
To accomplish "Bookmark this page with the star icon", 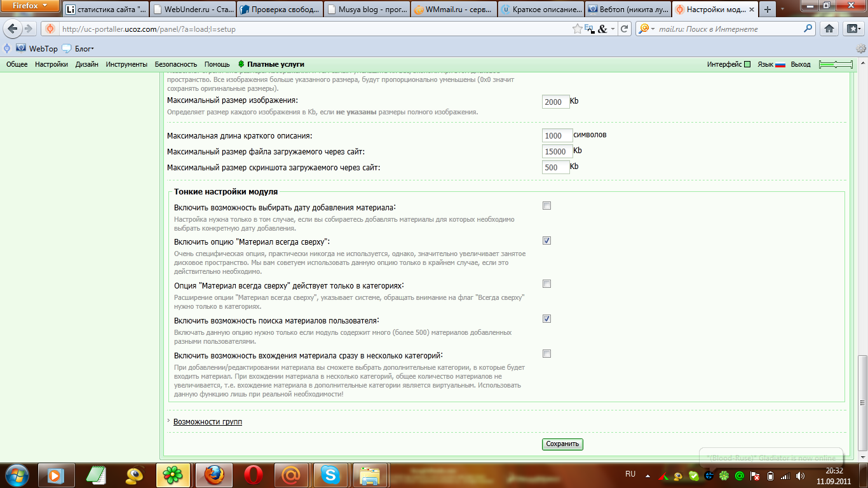I will click(577, 29).
